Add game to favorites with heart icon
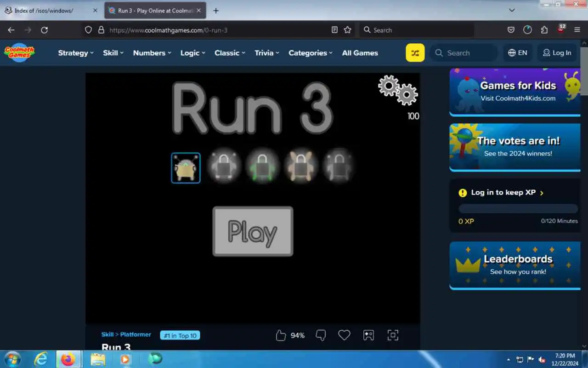Screen dimensions: 588x368 point(344,335)
